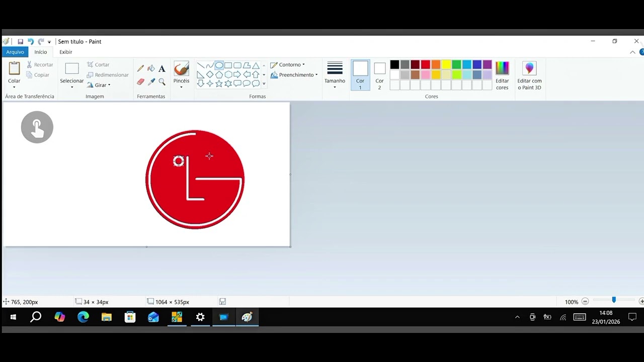The width and height of the screenshot is (644, 362).
Task: Click the Save icon in title bar
Action: (x=21, y=42)
